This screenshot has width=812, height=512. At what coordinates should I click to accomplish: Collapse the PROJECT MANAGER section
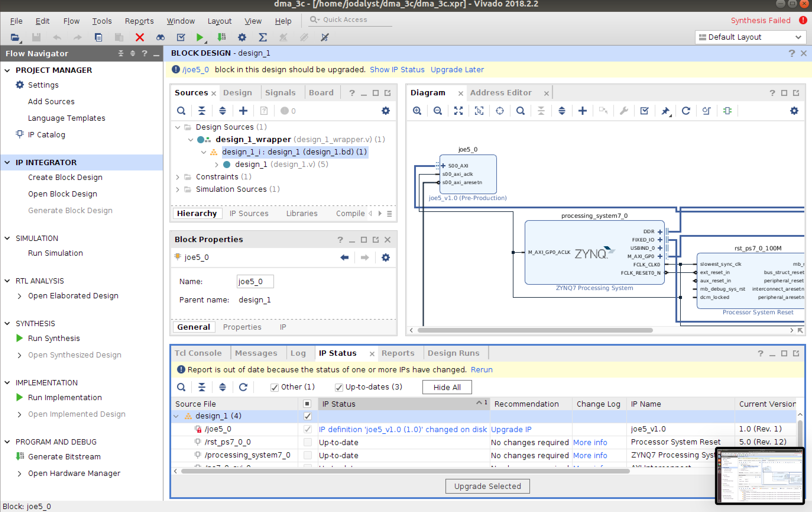[x=7, y=70]
